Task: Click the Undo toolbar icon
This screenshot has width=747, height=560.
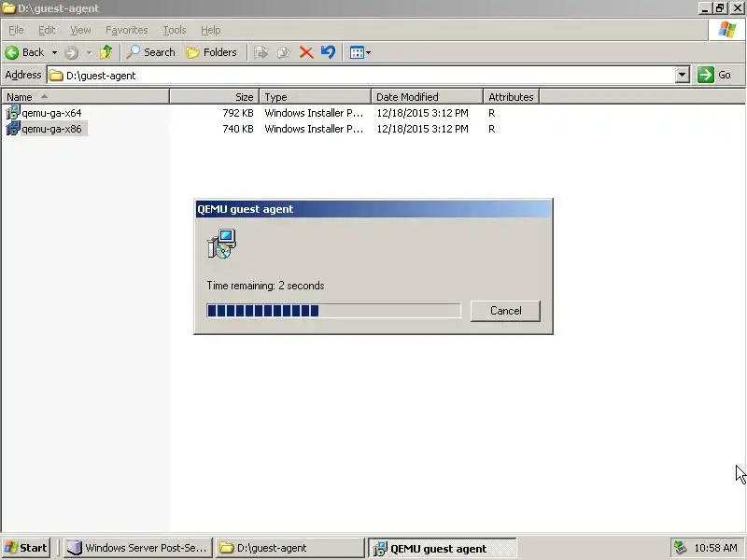Action: click(329, 52)
